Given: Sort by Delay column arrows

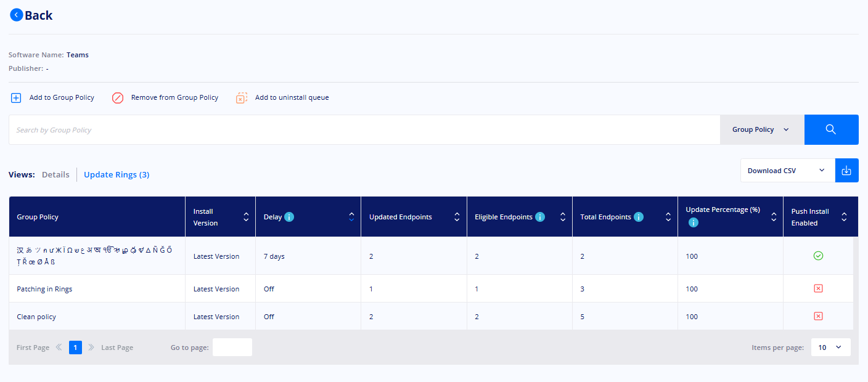Looking at the screenshot, I should pos(351,217).
